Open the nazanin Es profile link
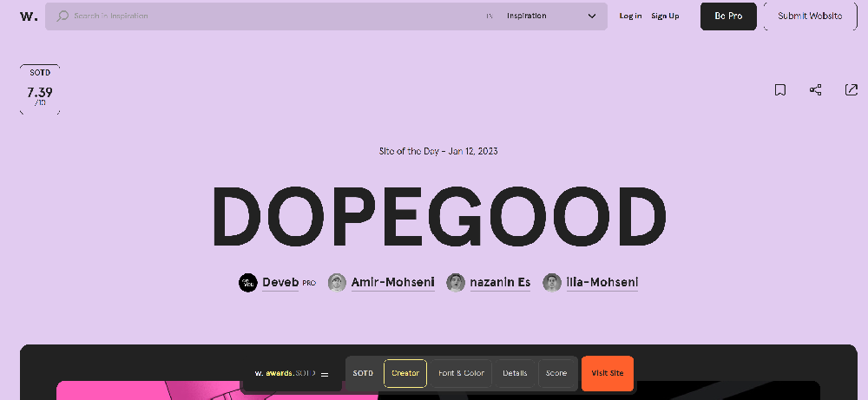 click(500, 282)
